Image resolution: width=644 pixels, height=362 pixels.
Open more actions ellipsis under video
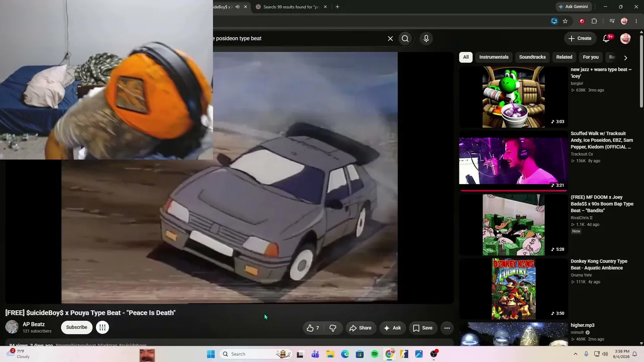tap(447, 328)
